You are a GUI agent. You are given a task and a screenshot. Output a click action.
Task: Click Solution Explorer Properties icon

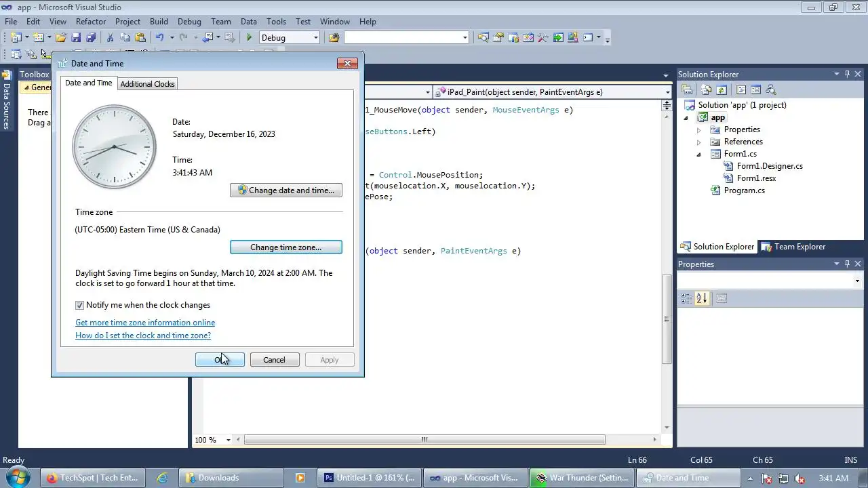point(687,89)
